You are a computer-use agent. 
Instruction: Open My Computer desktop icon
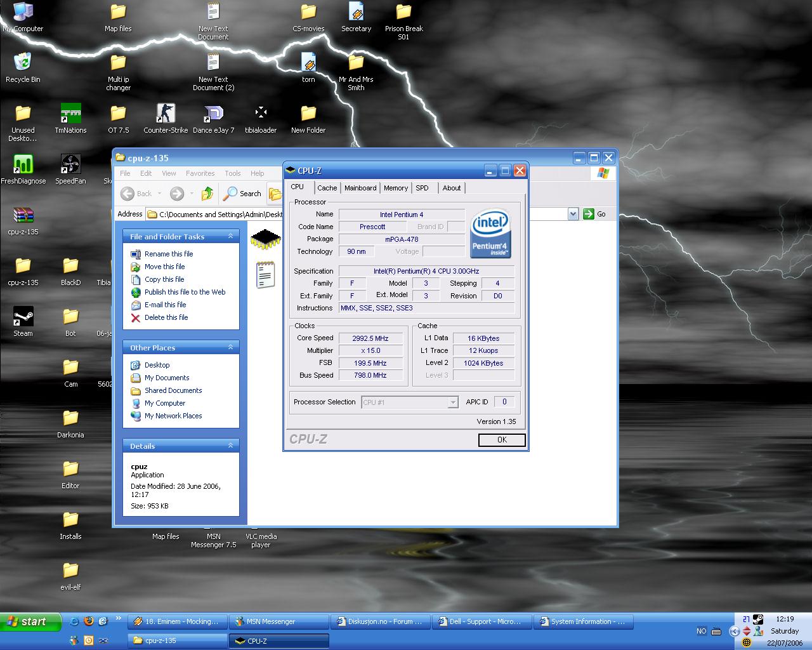[x=23, y=18]
